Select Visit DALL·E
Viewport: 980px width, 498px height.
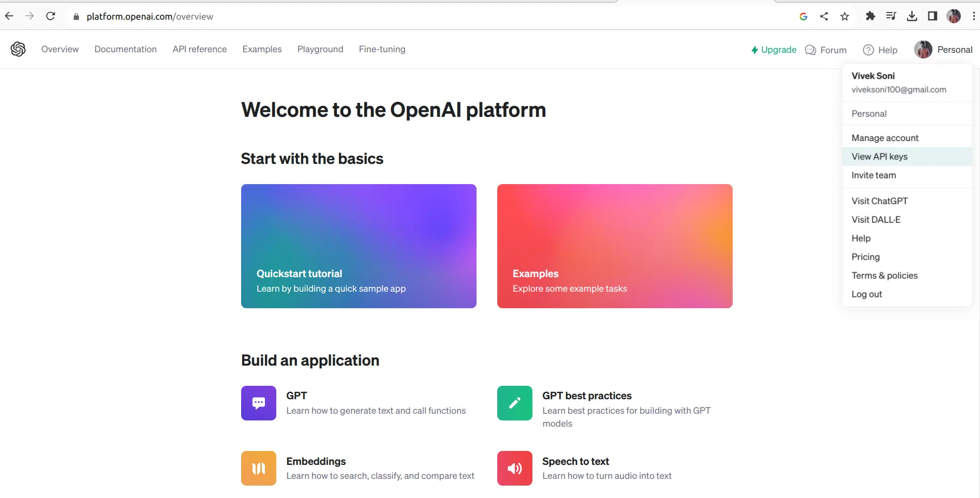907,220
